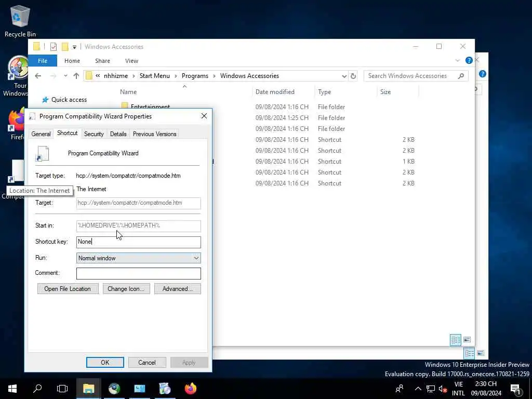Image resolution: width=532 pixels, height=399 pixels.
Task: Refresh the Windows Accessories folder
Action: pyautogui.click(x=353, y=76)
